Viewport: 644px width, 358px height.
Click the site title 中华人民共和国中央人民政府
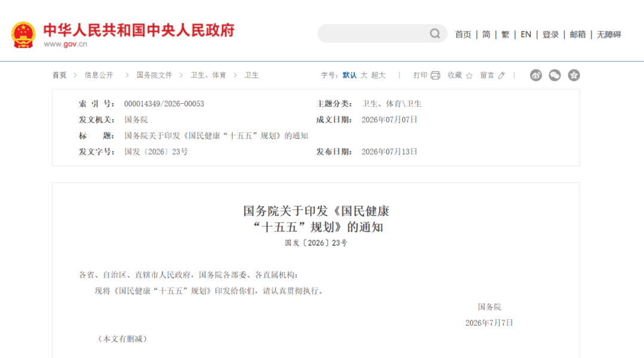tap(139, 30)
